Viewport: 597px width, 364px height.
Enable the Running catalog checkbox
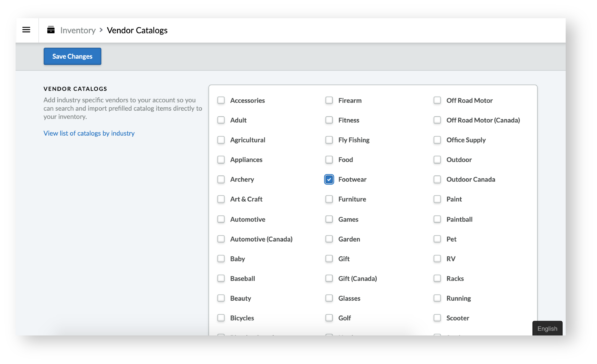pyautogui.click(x=437, y=298)
